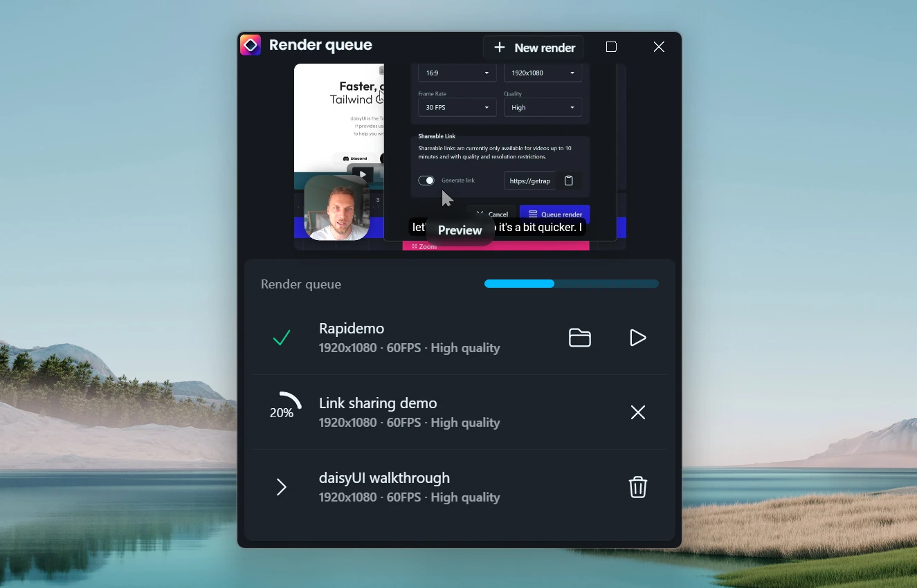
Task: Click the app logo in title bar
Action: tap(251, 46)
